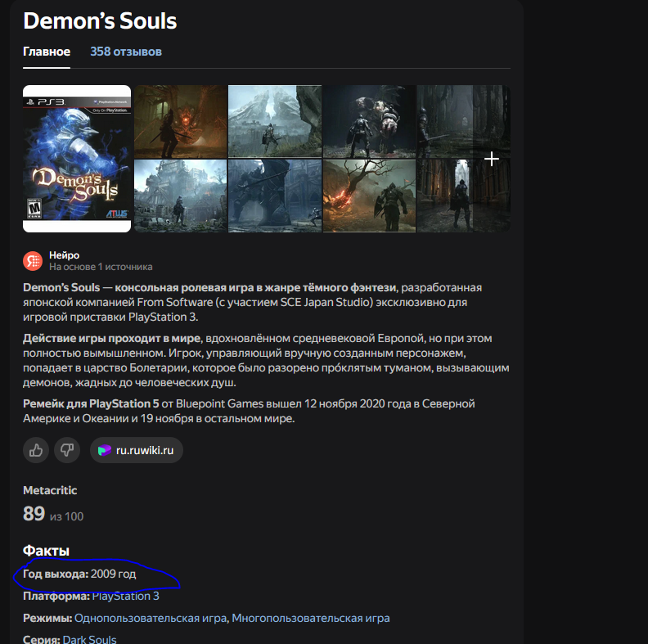This screenshot has height=644, width=648.
Task: Click the Нейро label text
Action: [x=64, y=255]
